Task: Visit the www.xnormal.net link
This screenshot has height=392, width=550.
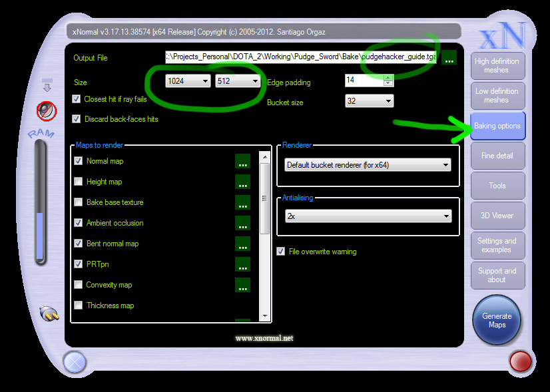Action: [264, 338]
